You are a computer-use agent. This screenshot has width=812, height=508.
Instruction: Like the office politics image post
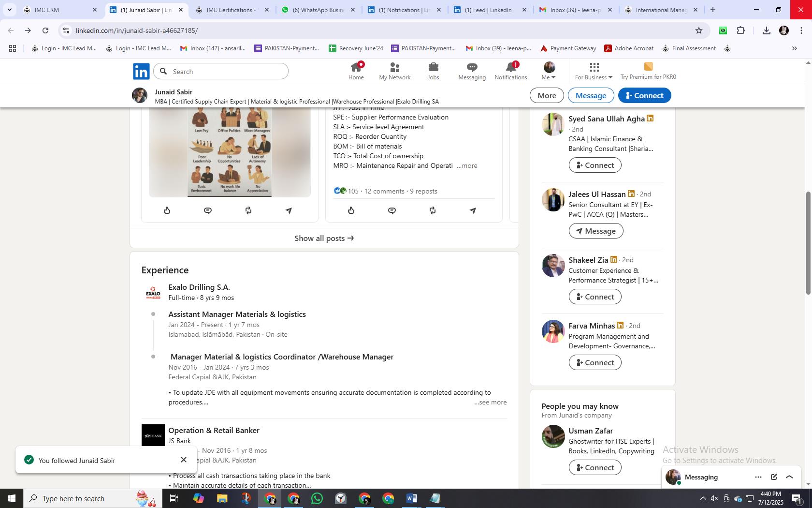[167, 210]
